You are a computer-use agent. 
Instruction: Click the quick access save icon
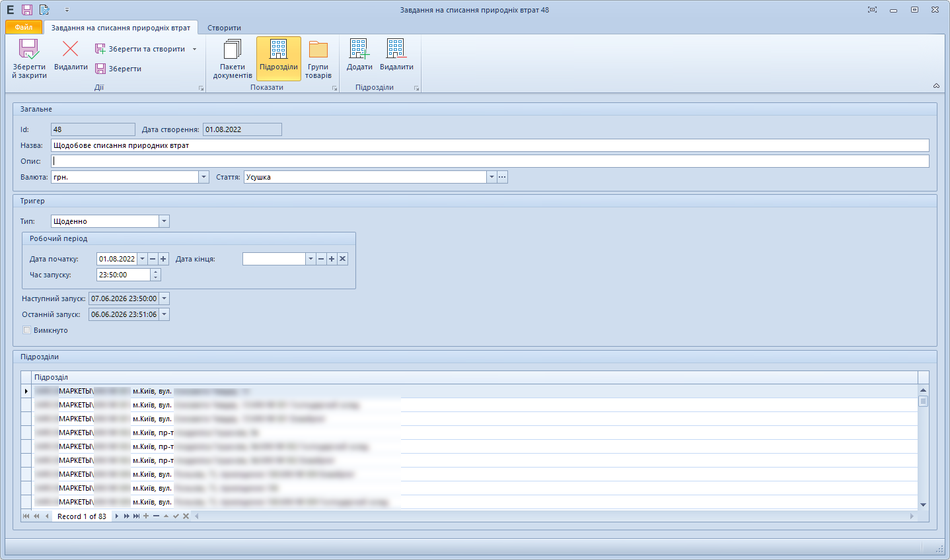point(27,10)
